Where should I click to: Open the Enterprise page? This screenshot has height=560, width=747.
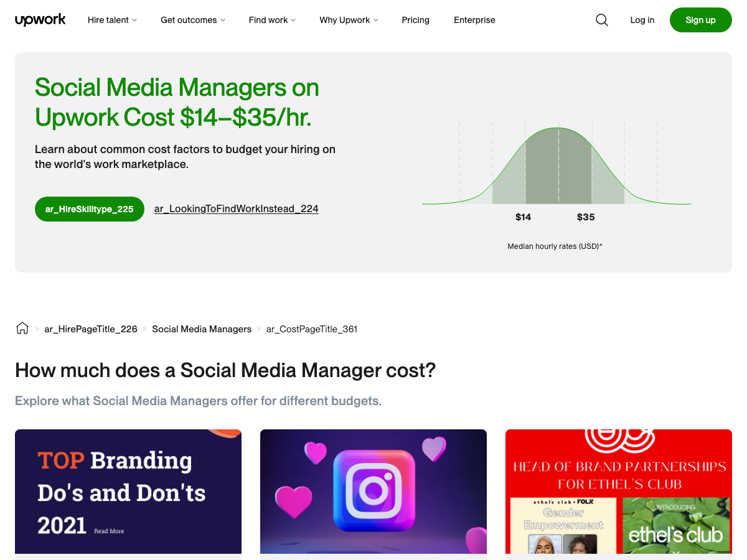click(474, 20)
